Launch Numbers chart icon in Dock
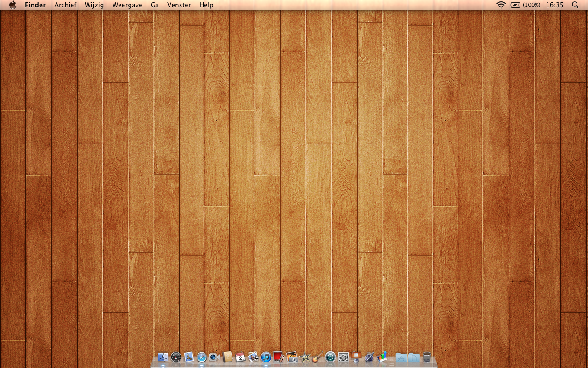The width and height of the screenshot is (588, 368). tap(382, 357)
